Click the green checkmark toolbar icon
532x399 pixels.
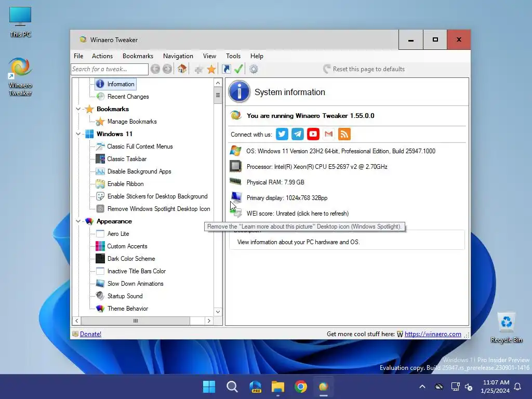(238, 69)
